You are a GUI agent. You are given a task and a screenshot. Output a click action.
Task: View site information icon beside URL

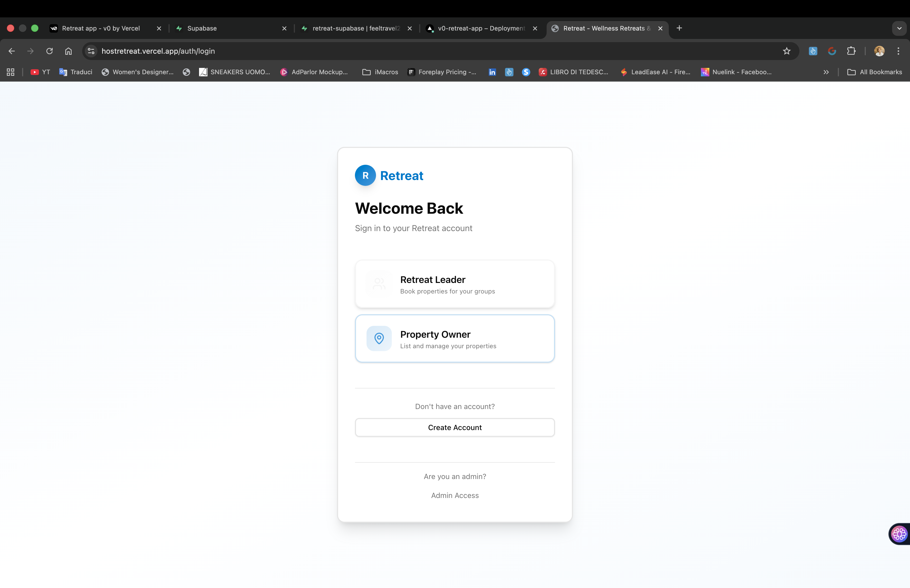[91, 51]
